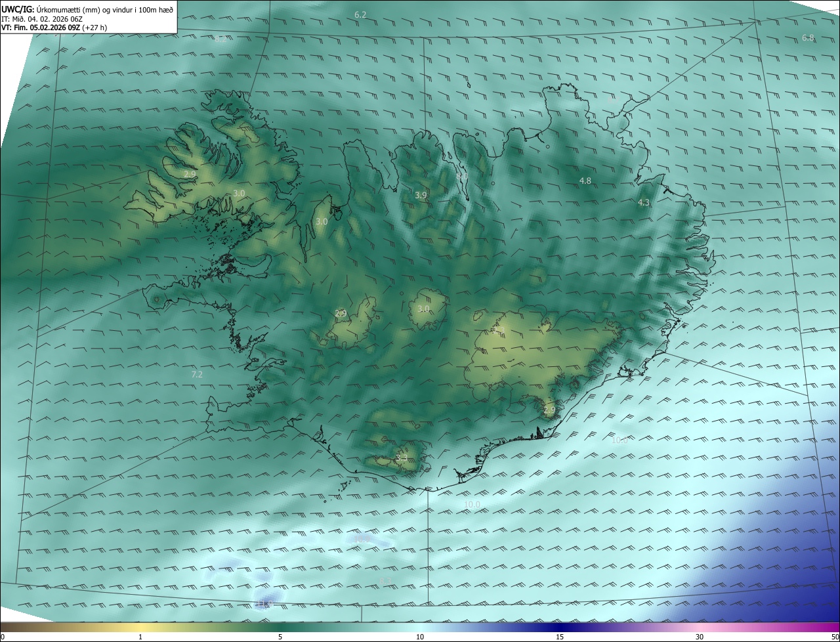Image resolution: width=840 pixels, height=642 pixels.
Task: Click the 6.8 value label
Action: [x=808, y=38]
